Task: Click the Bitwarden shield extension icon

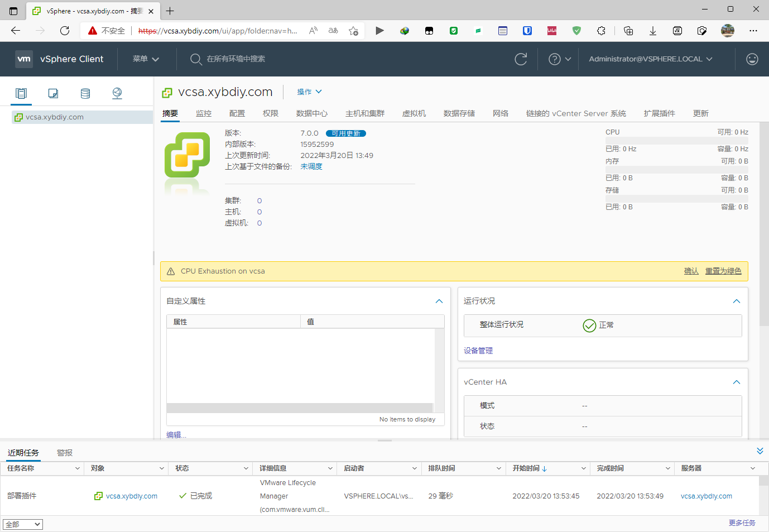Action: tap(527, 31)
